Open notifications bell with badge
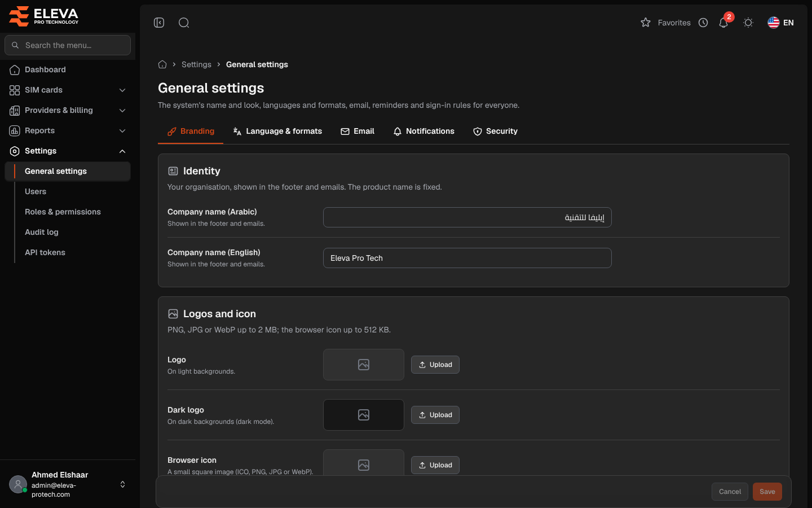Image resolution: width=812 pixels, height=508 pixels. (x=723, y=23)
